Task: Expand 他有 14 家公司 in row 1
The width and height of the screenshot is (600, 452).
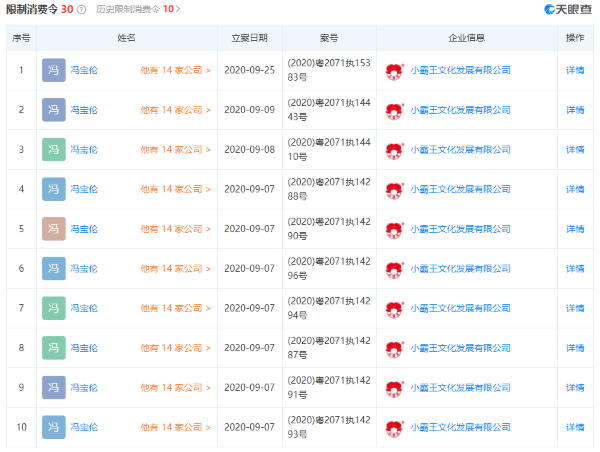Action: tap(175, 71)
